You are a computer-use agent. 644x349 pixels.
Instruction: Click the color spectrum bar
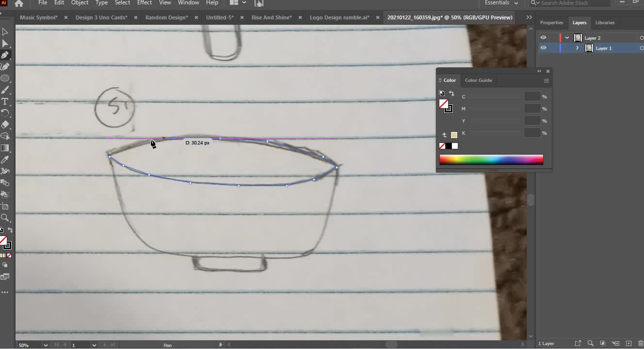point(491,159)
